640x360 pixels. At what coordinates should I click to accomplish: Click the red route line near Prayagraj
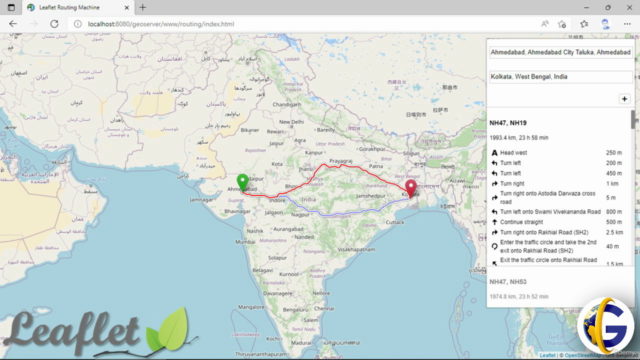[x=341, y=165]
